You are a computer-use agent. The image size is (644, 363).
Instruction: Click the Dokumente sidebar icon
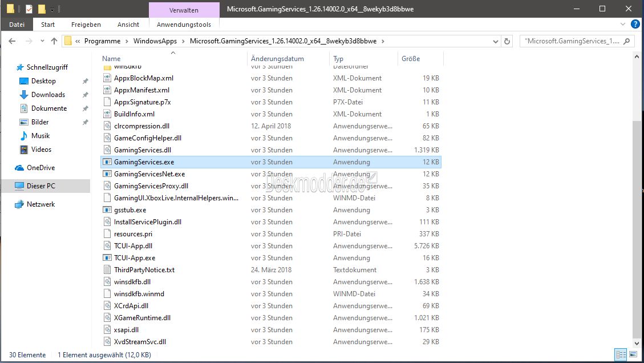24,108
